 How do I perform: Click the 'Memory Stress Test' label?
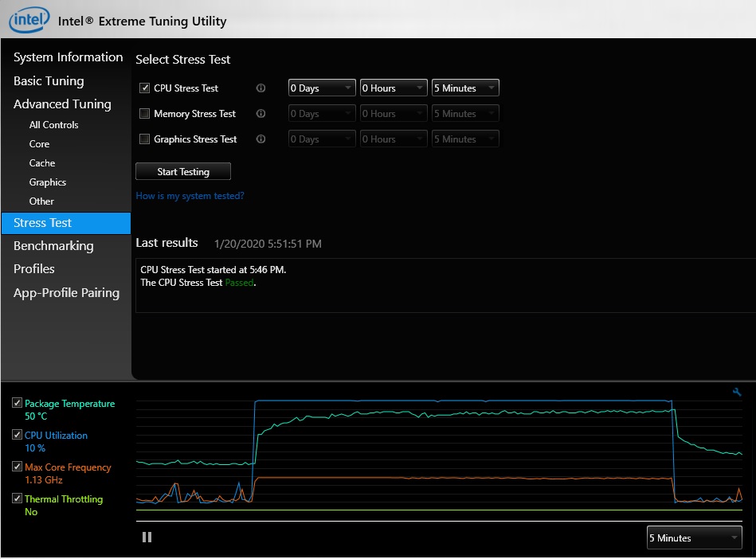tap(195, 114)
